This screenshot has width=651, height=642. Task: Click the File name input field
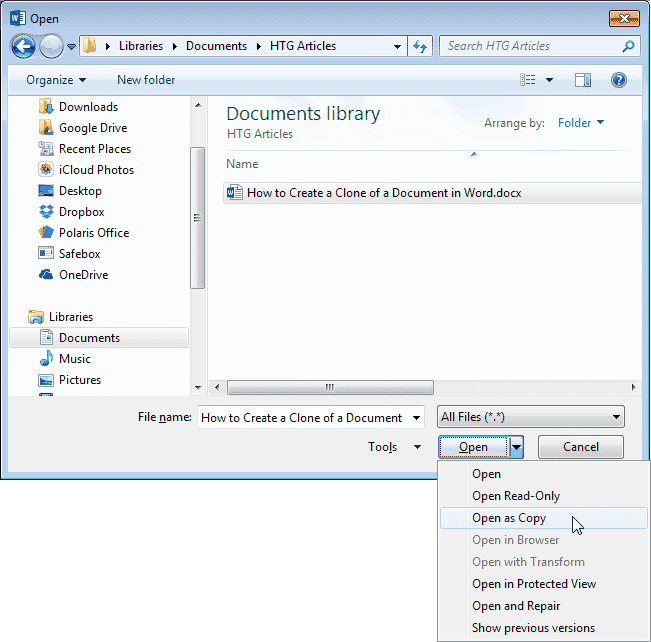click(310, 418)
